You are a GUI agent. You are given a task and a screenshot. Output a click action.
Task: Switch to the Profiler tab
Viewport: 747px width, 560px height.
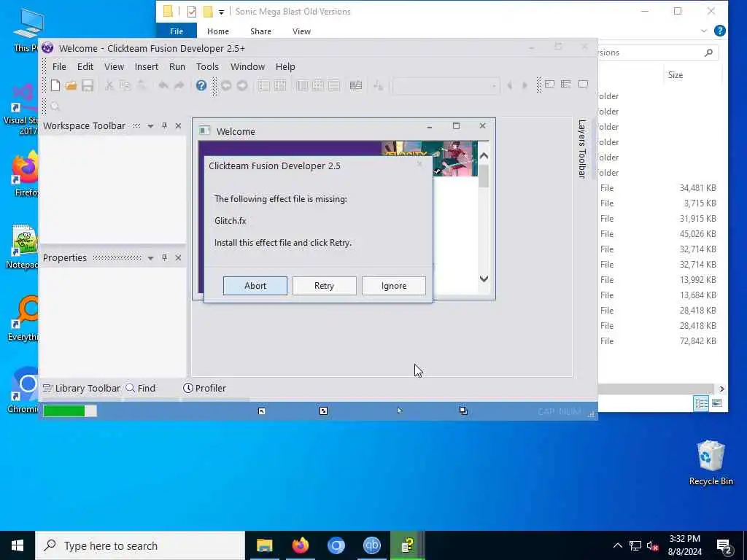[x=204, y=388]
